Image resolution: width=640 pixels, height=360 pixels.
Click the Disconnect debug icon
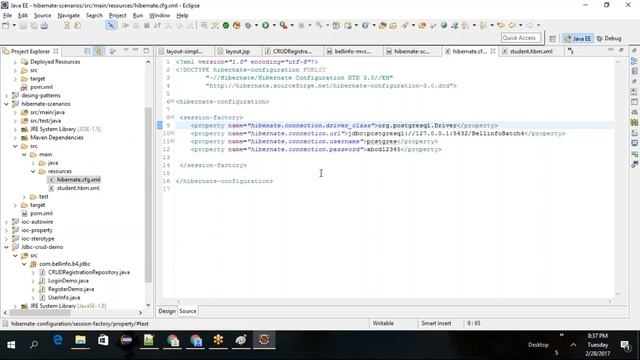157,25
